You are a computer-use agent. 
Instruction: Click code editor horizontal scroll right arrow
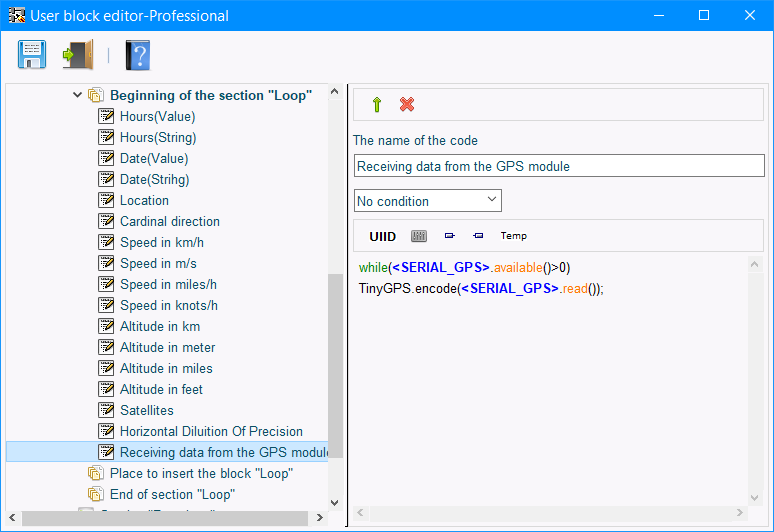pyautogui.click(x=739, y=513)
